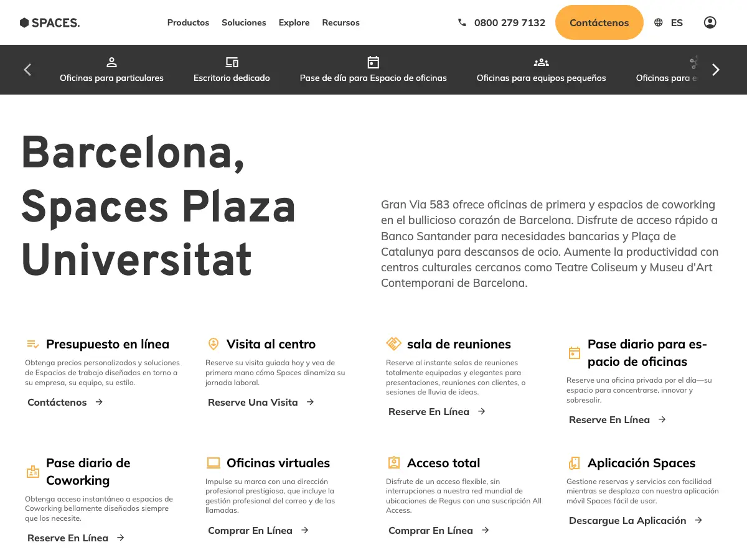Click Reserve En Línea under Pase diario de Coworking
This screenshot has width=747, height=560.
(x=75, y=538)
